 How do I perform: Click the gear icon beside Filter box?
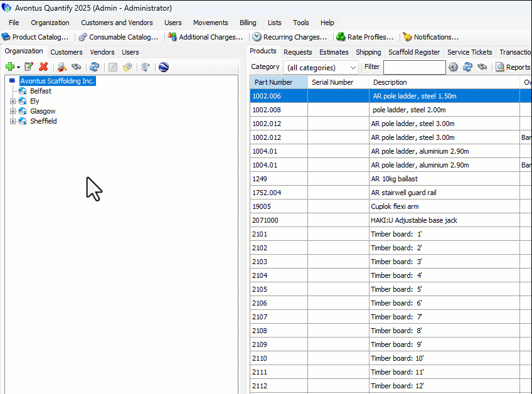[x=453, y=67]
